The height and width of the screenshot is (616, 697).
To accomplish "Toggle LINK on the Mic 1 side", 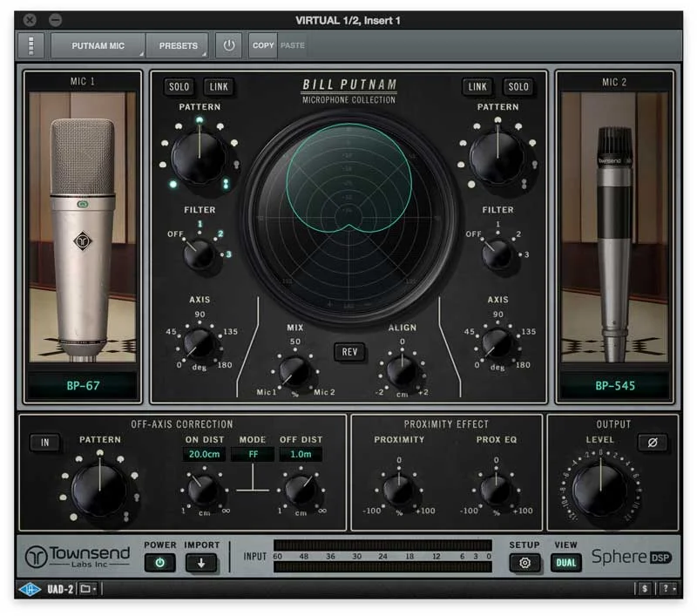I will 219,86.
